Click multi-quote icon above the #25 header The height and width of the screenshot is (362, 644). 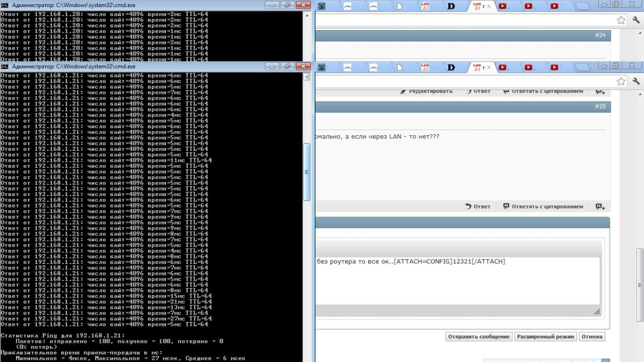pos(600,92)
